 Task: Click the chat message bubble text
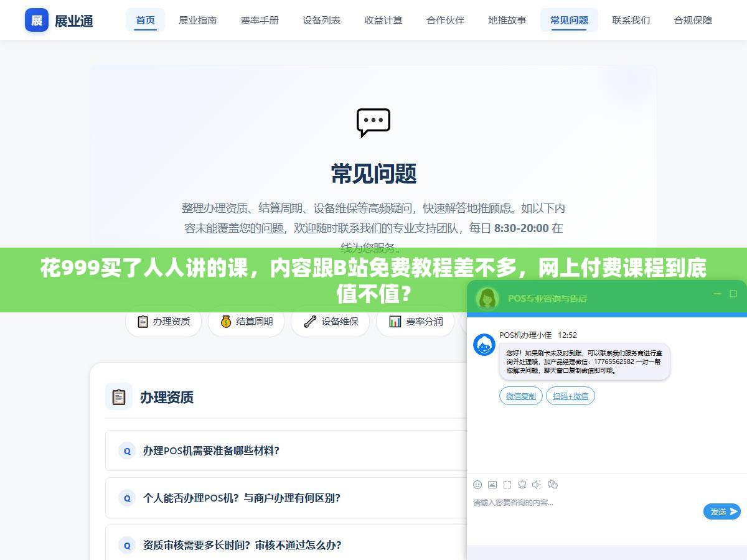coord(585,362)
